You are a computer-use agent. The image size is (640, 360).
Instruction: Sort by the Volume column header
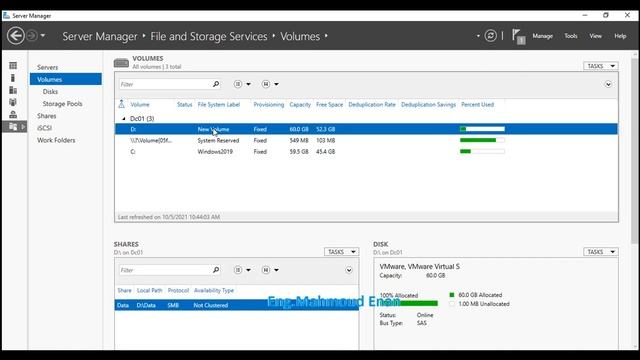[140, 104]
